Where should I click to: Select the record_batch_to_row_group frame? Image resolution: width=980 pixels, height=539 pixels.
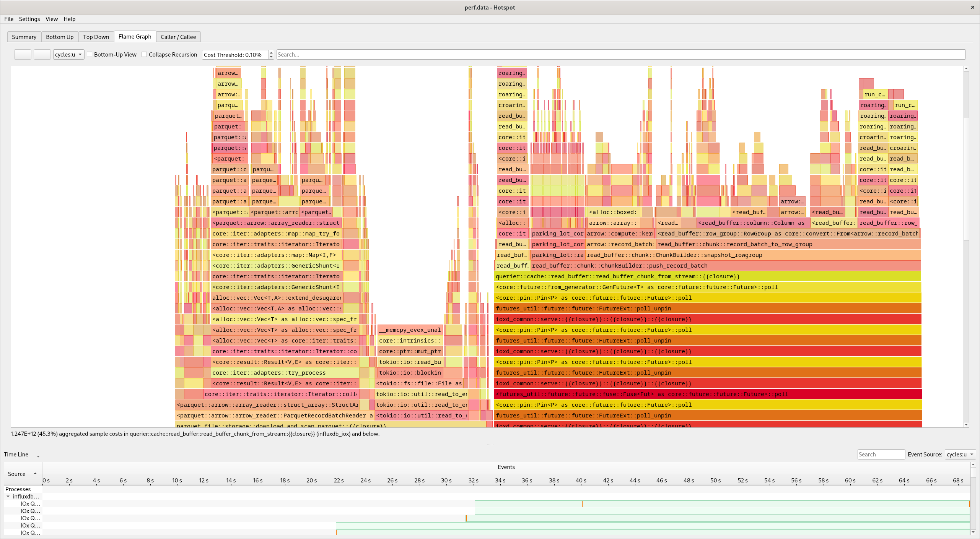[x=788, y=244]
